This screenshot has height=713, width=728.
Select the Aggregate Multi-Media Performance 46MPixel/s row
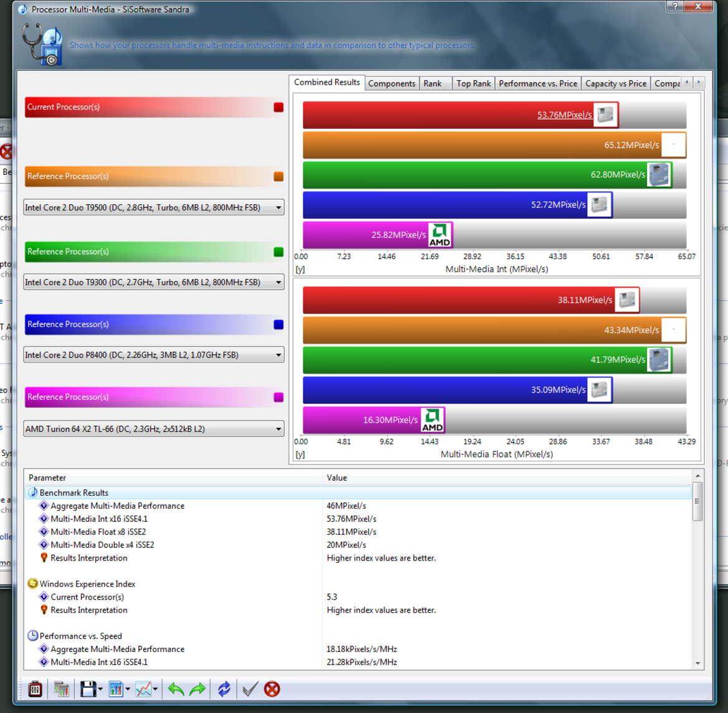pos(359,506)
